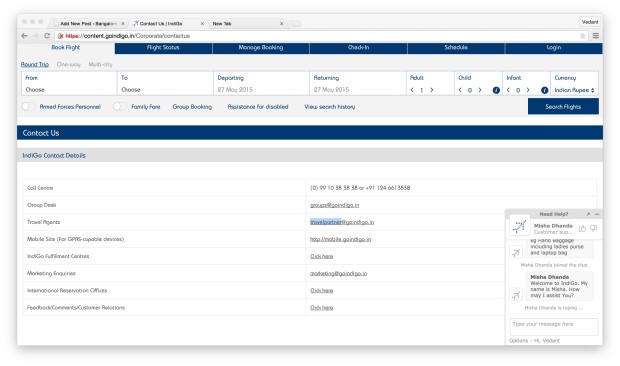Open the Group Booking link
620x366 pixels.
tap(192, 107)
